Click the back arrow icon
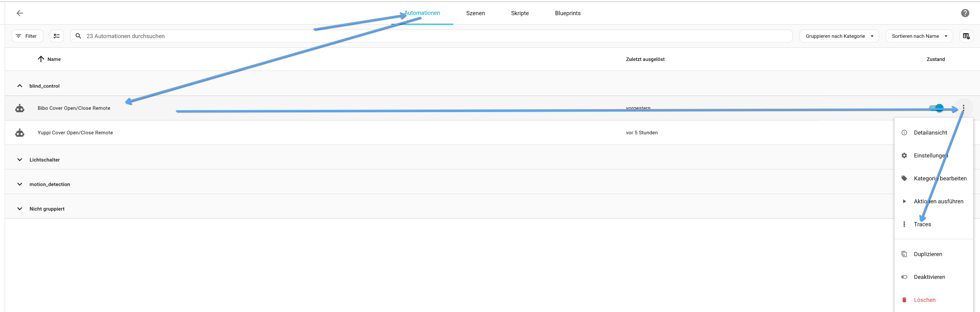 [x=20, y=13]
